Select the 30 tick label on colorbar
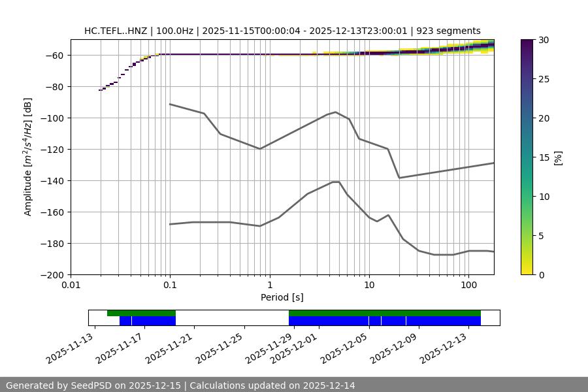Viewport: 588px width, 392px height. (x=545, y=40)
